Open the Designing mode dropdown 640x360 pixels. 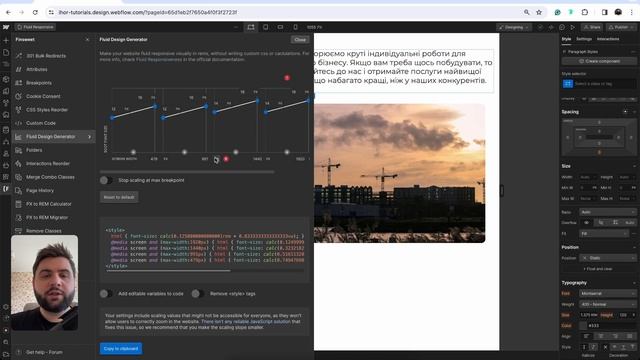click(514, 27)
